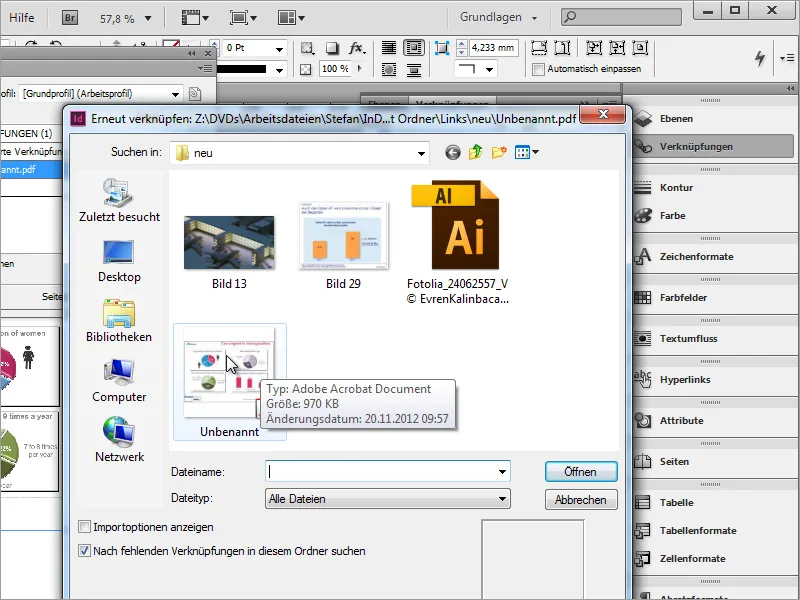Open the Hilfe menu

(x=21, y=18)
